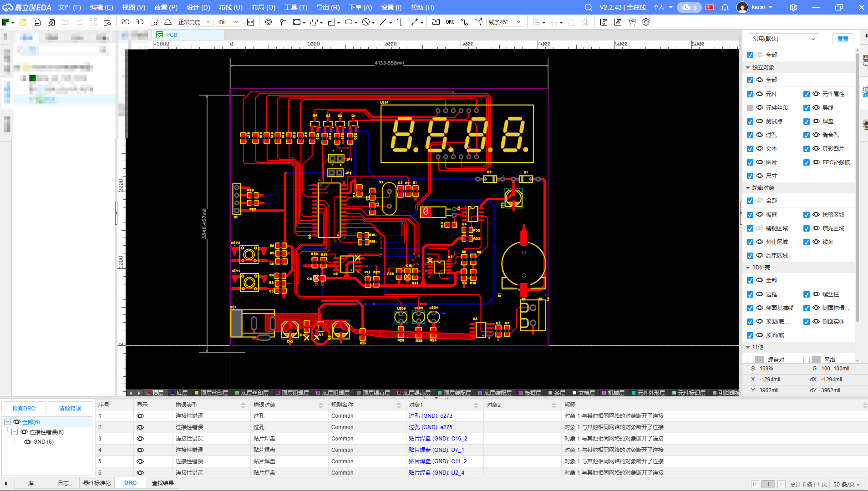The image size is (868, 491).
Task: Open the 线条45° routing angle dropdown
Action: pos(505,22)
